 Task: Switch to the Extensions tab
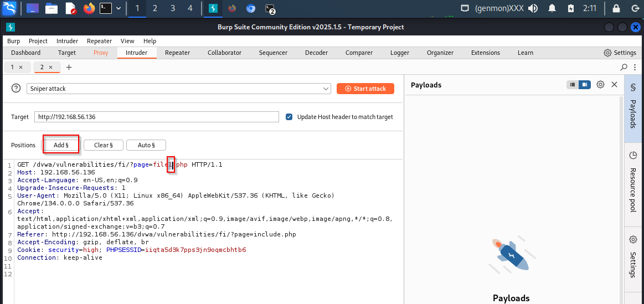pyautogui.click(x=486, y=53)
